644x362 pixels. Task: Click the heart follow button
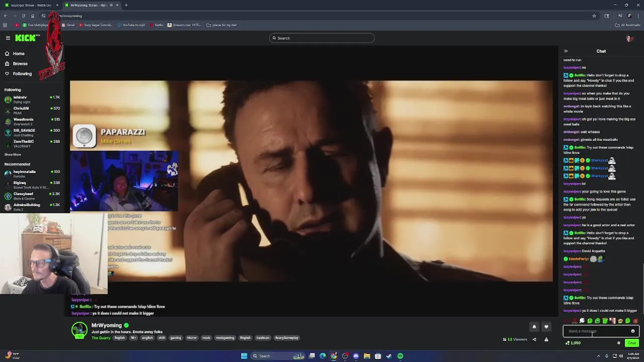[546, 327]
